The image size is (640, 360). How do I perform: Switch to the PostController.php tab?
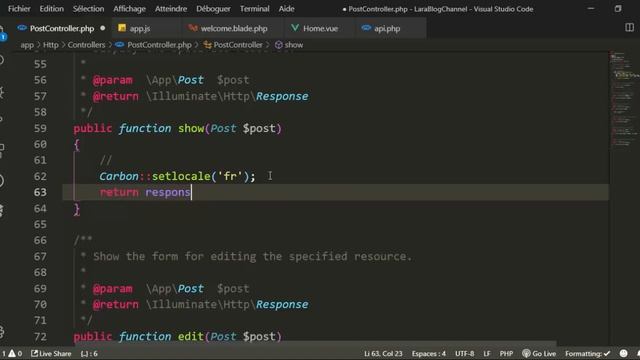point(61,29)
